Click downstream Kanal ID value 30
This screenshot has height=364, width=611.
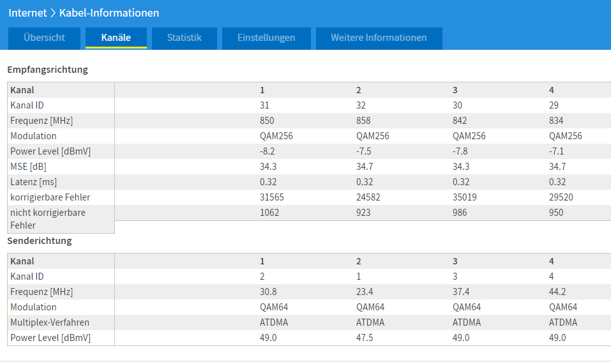tap(457, 105)
